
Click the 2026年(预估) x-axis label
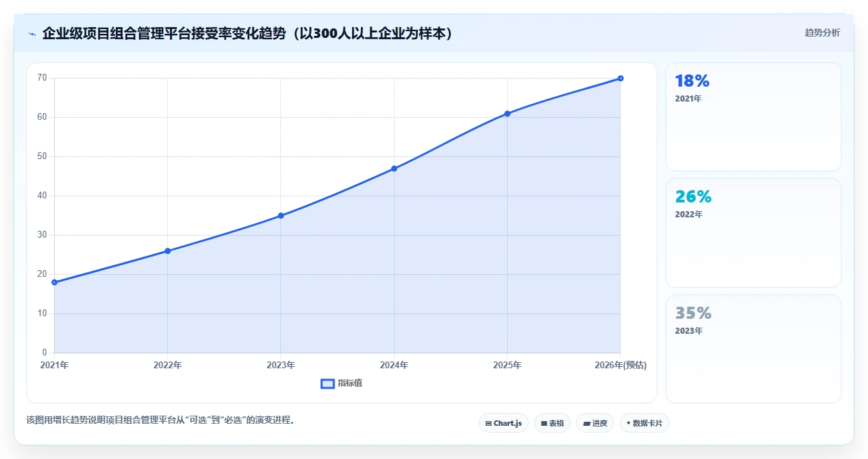point(620,365)
